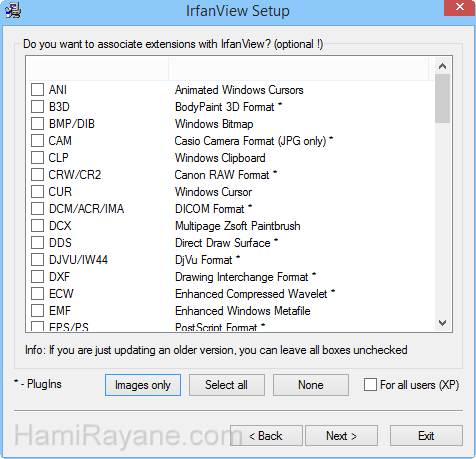Select the 'Windows Clipboard' description

[220, 158]
